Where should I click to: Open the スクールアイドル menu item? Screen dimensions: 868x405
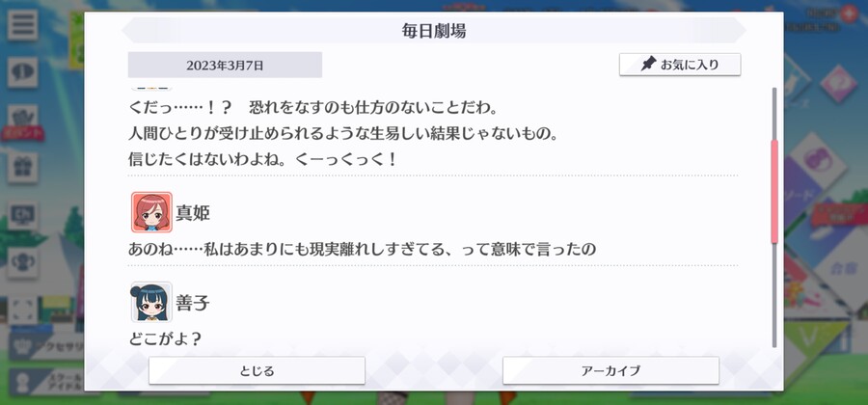click(x=49, y=381)
